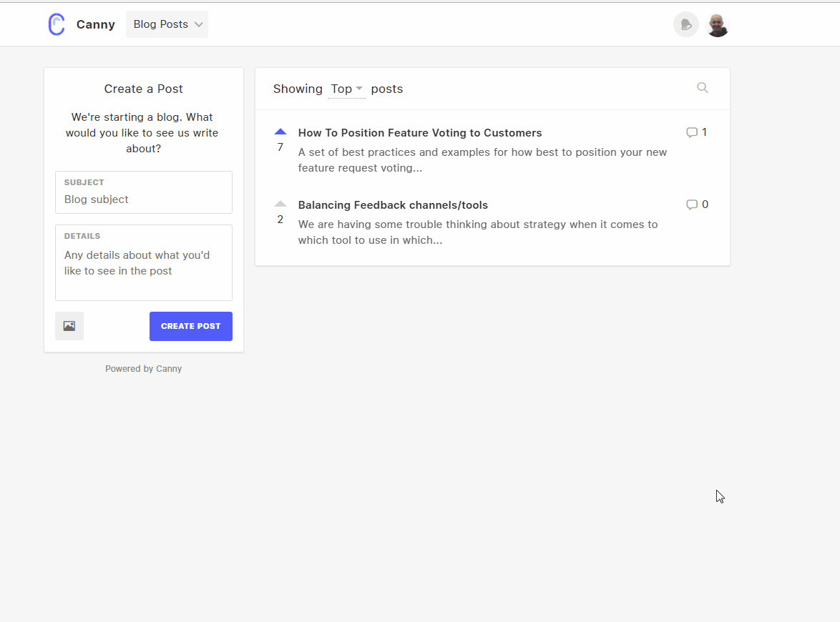Click excerpt 'We are having some trouble thinking'

[478, 232]
